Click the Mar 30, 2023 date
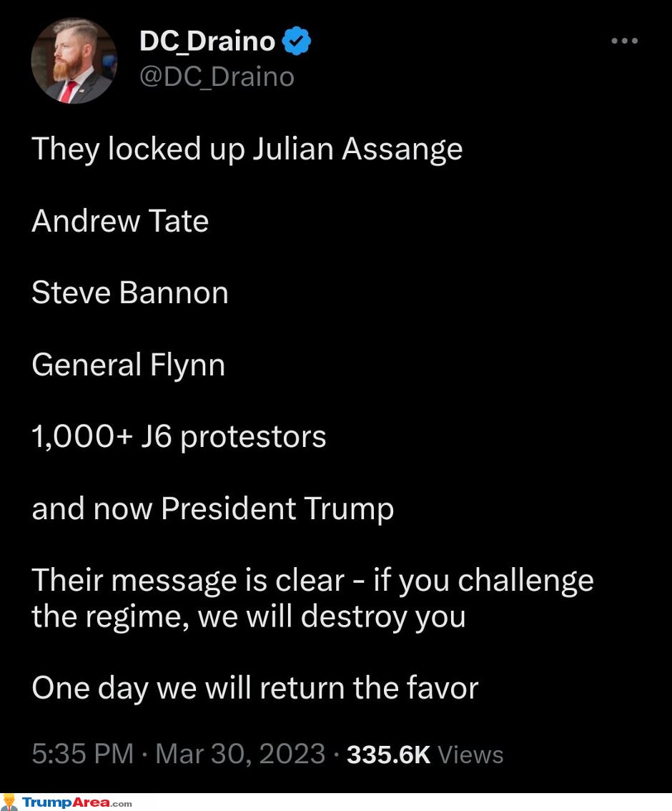The width and height of the screenshot is (672, 811). coord(240,753)
